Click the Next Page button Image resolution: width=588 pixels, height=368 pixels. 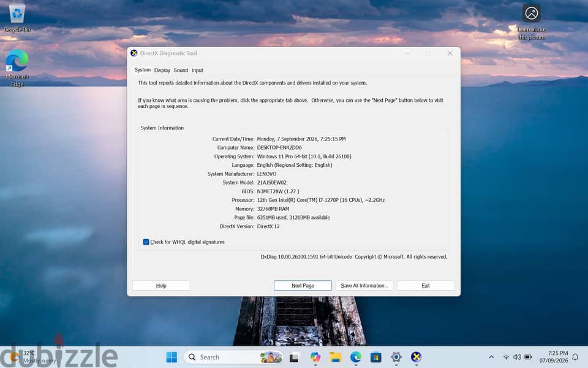tap(303, 286)
